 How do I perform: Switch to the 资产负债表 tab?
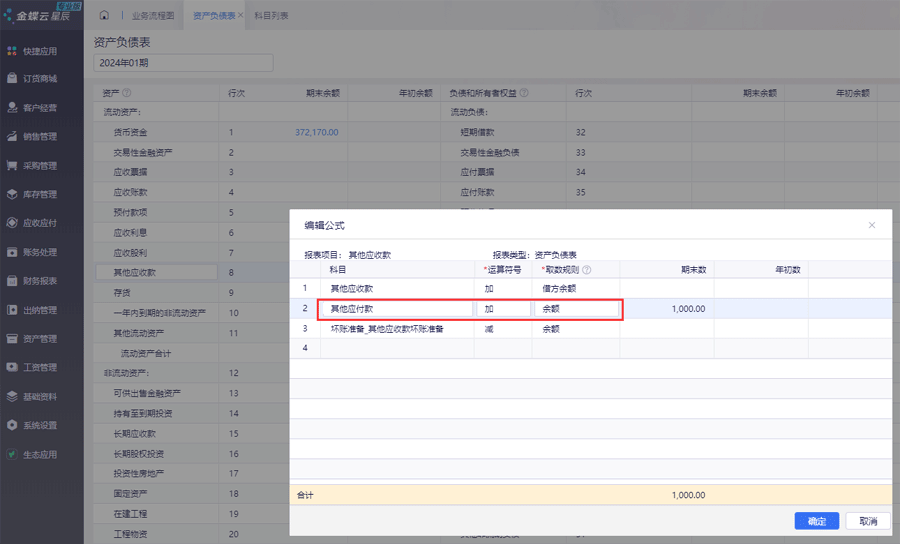point(214,15)
